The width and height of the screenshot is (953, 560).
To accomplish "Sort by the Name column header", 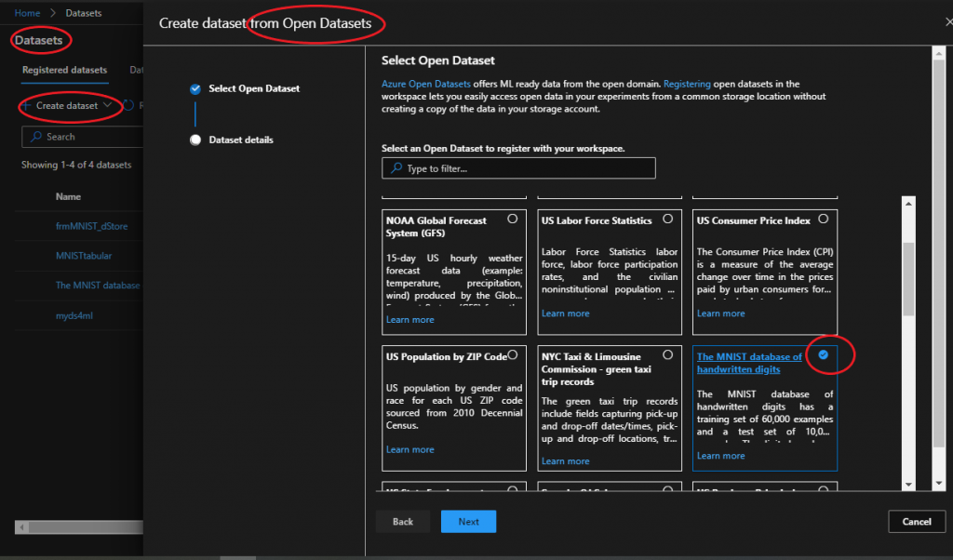I will 68,197.
